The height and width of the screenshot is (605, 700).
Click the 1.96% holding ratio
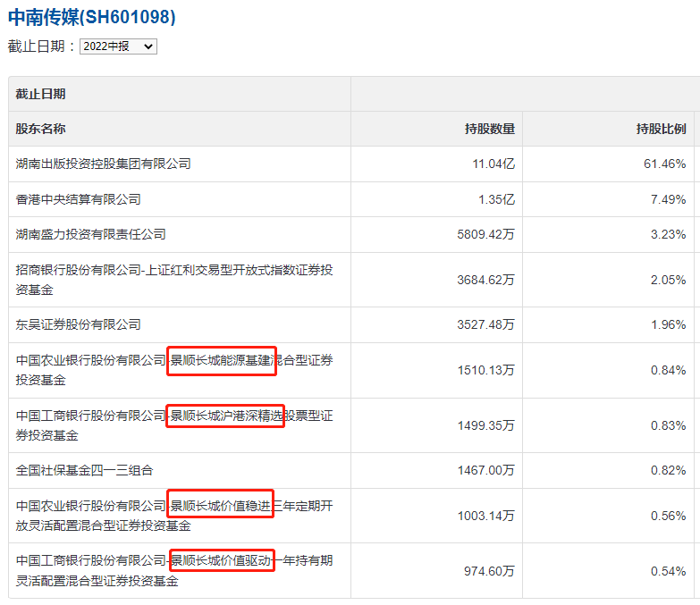tap(669, 324)
